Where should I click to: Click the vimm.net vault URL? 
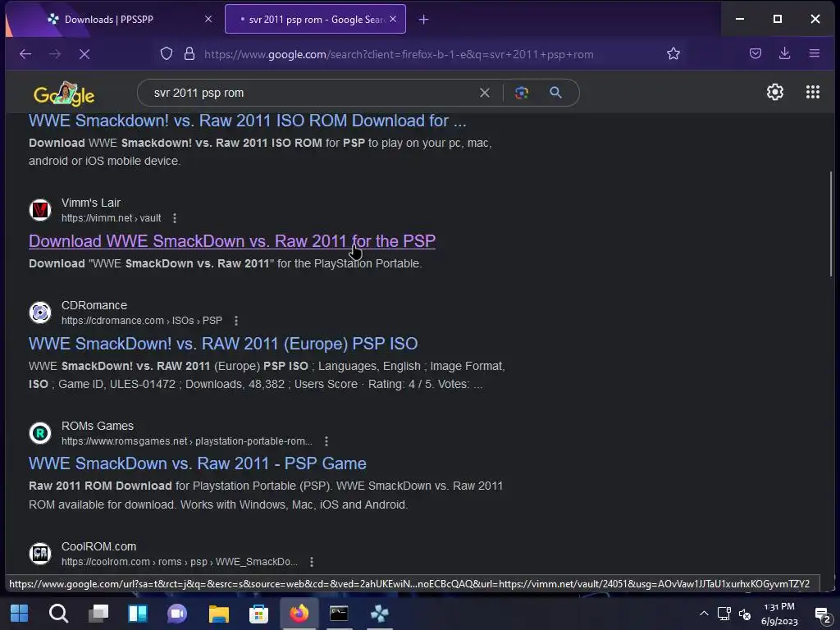[111, 218]
